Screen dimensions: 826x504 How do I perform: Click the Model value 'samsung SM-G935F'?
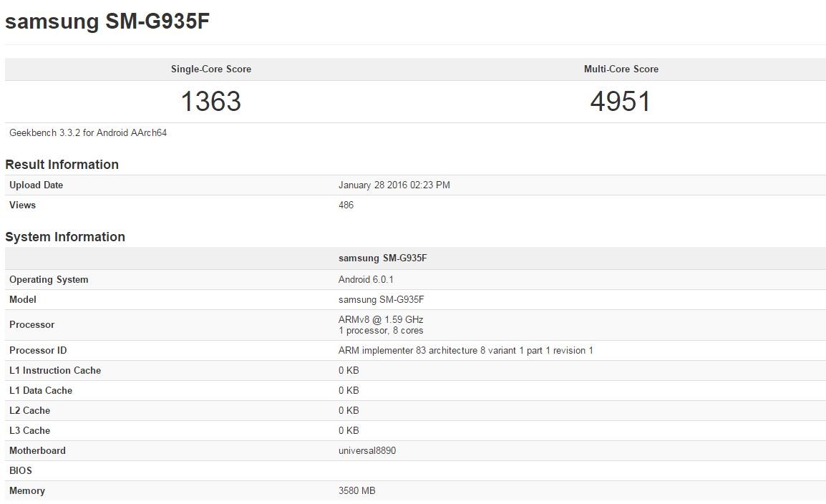(381, 300)
